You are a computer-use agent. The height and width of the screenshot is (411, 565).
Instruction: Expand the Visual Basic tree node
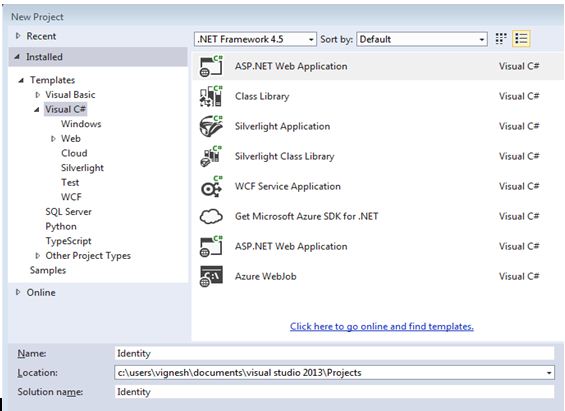coord(37,95)
